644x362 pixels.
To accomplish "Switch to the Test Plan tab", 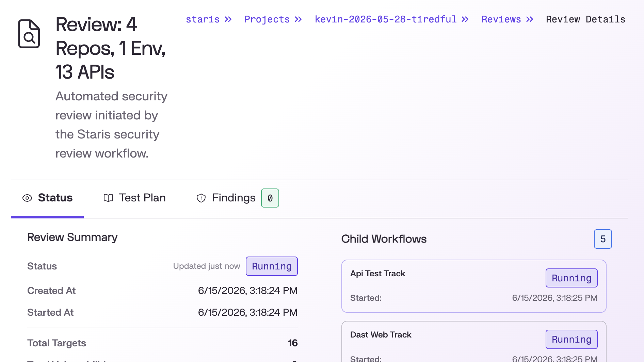I will (x=134, y=198).
